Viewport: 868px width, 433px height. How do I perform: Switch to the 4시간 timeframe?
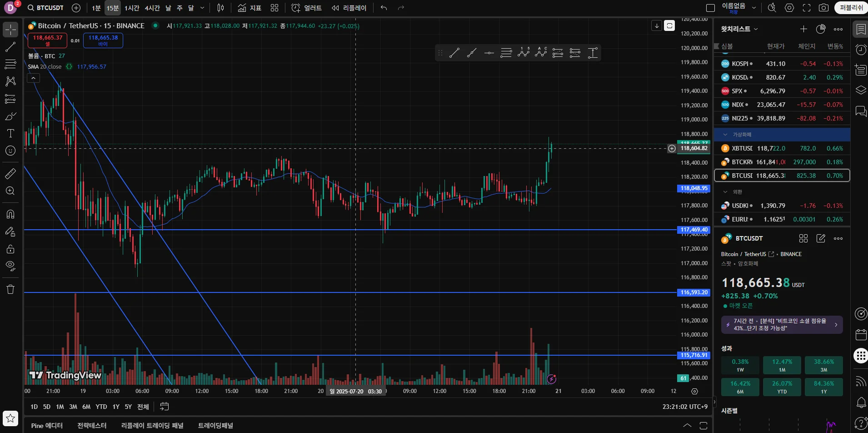(152, 8)
